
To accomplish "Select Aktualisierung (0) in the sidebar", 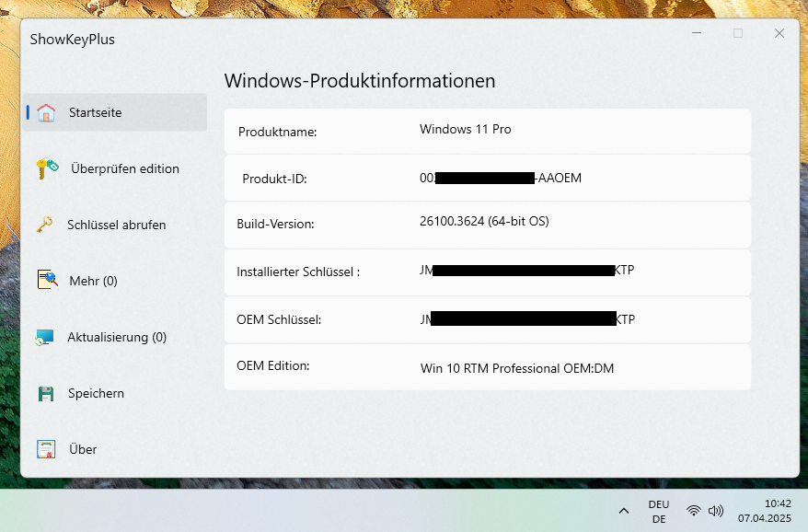I will [x=114, y=337].
